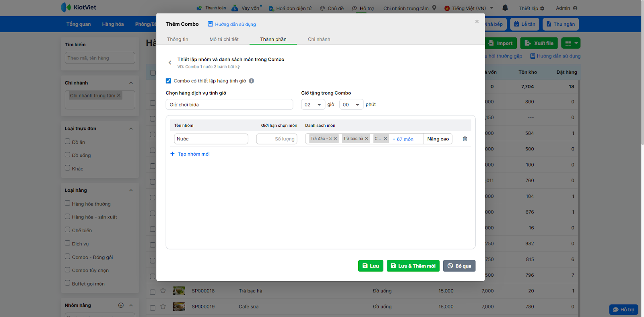Delete the Nước group with trash icon
Viewport: 644px width, 317px height.
pos(465,139)
